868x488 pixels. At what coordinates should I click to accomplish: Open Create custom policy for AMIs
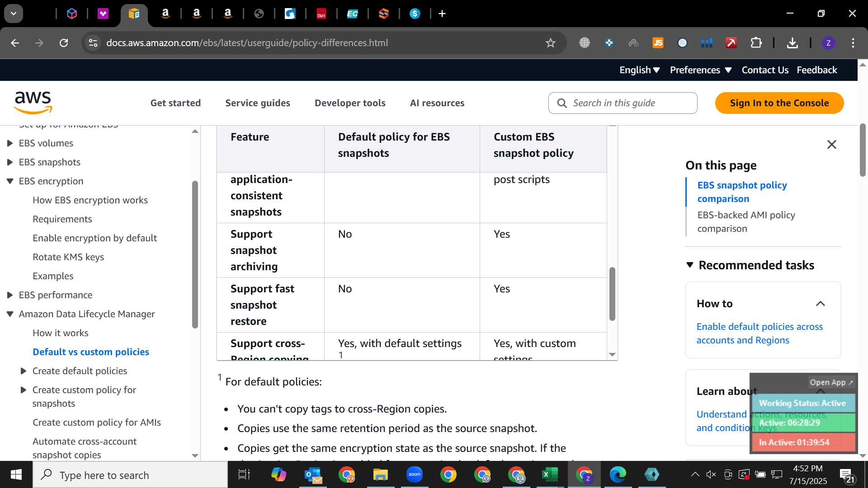(97, 422)
